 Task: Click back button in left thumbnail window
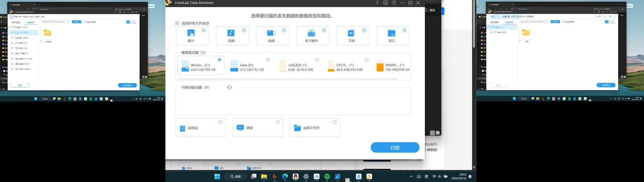pos(20,85)
